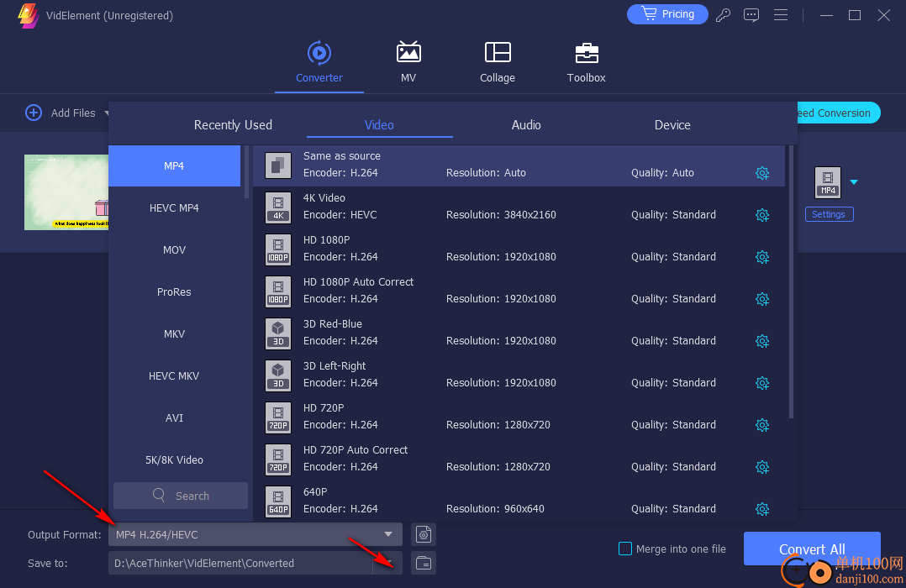
Task: Choose ProRes format
Action: [x=174, y=291]
